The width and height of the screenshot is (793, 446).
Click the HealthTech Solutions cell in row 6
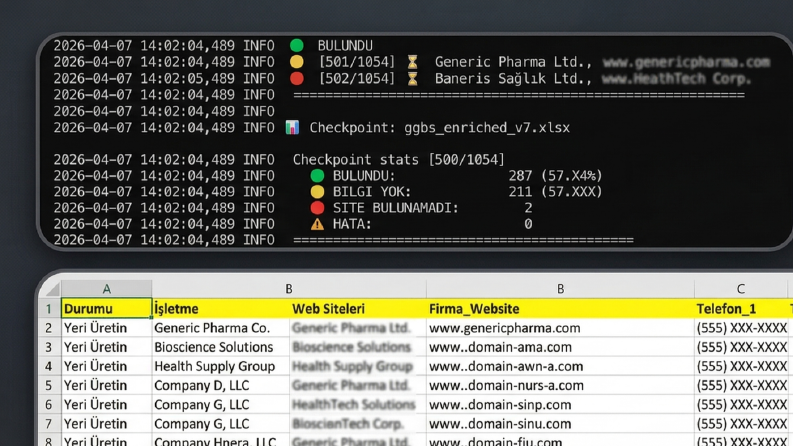pos(358,405)
